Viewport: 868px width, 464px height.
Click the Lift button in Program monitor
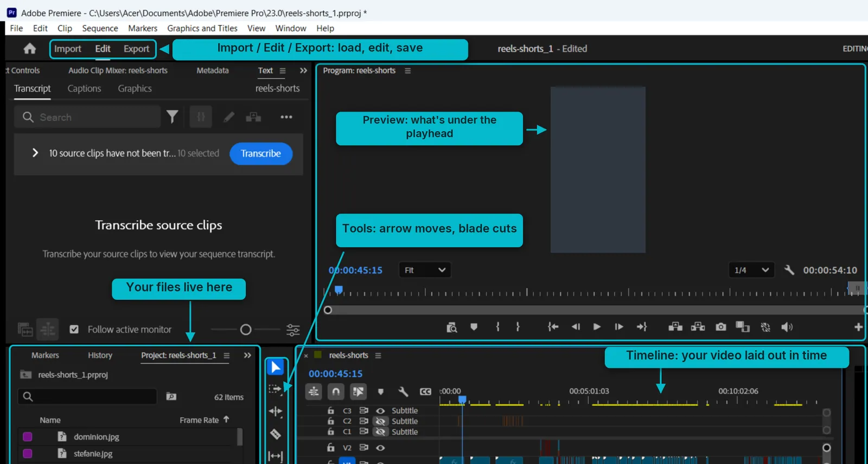[675, 327]
